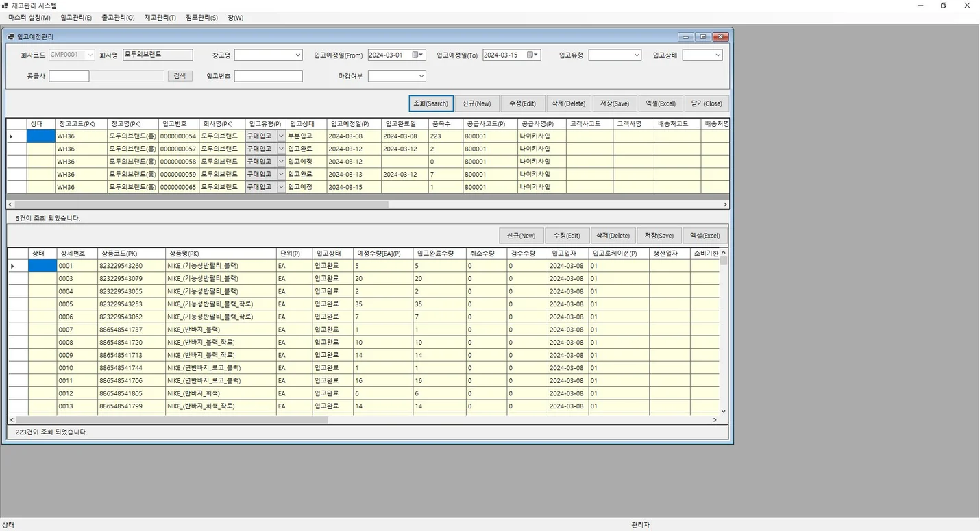980x531 pixels.
Task: Open 구매입고 dropdown in row 0000000057
Action: click(x=281, y=149)
